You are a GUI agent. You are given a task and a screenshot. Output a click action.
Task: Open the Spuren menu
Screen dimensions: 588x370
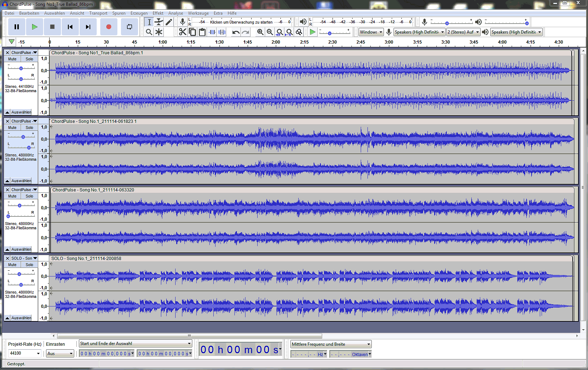(119, 13)
